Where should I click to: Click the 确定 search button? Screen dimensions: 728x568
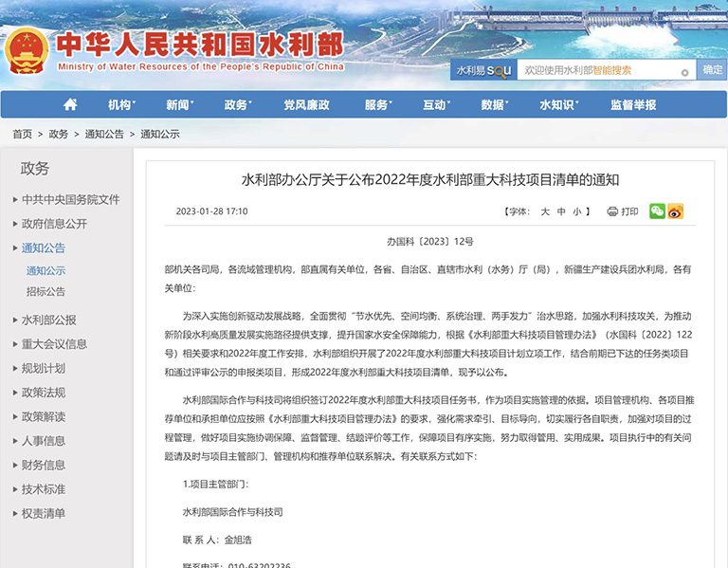(712, 70)
